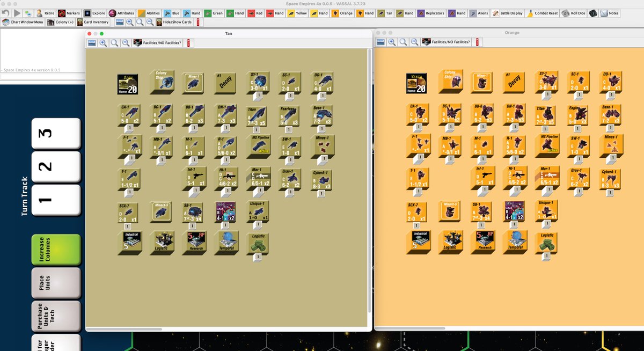Click the Place Units step

click(x=56, y=283)
